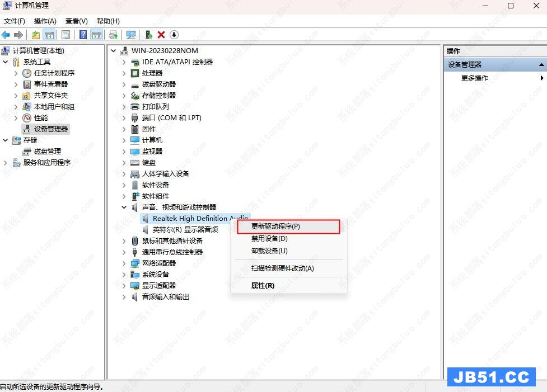Click the black circle down-arrow toolbar icon

[174, 35]
